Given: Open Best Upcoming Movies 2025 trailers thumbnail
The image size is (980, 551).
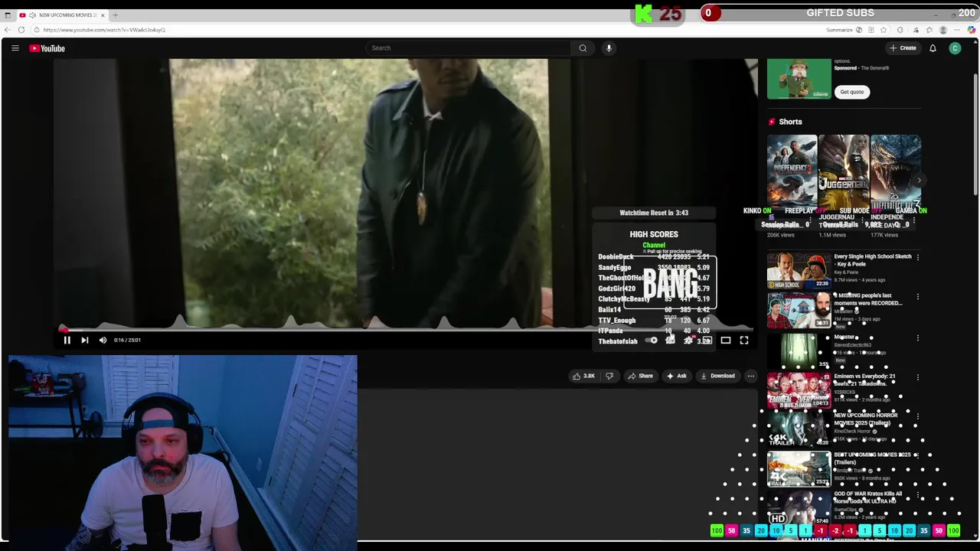Looking at the screenshot, I should click(x=799, y=468).
